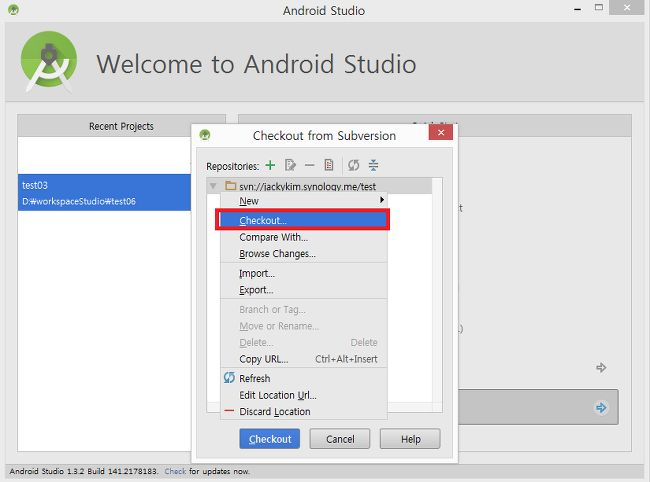Click the blue arrow icon in Quick Start

point(601,408)
